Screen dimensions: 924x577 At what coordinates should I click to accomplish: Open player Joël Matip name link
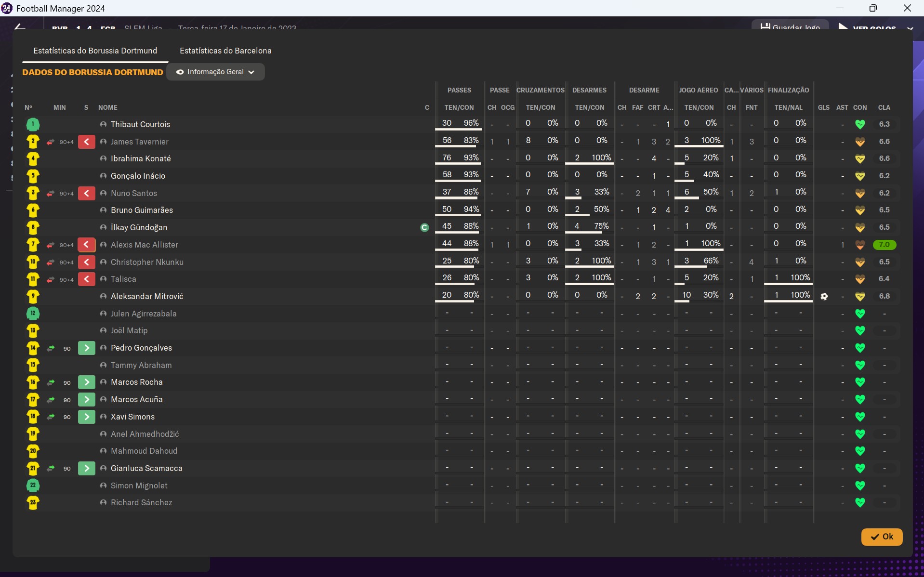(129, 331)
